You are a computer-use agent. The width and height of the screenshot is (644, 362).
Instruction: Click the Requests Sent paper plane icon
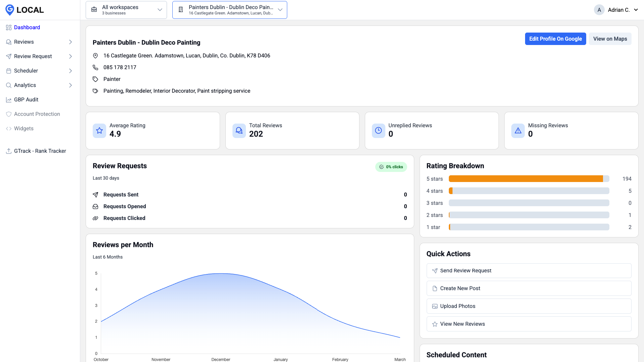(95, 194)
